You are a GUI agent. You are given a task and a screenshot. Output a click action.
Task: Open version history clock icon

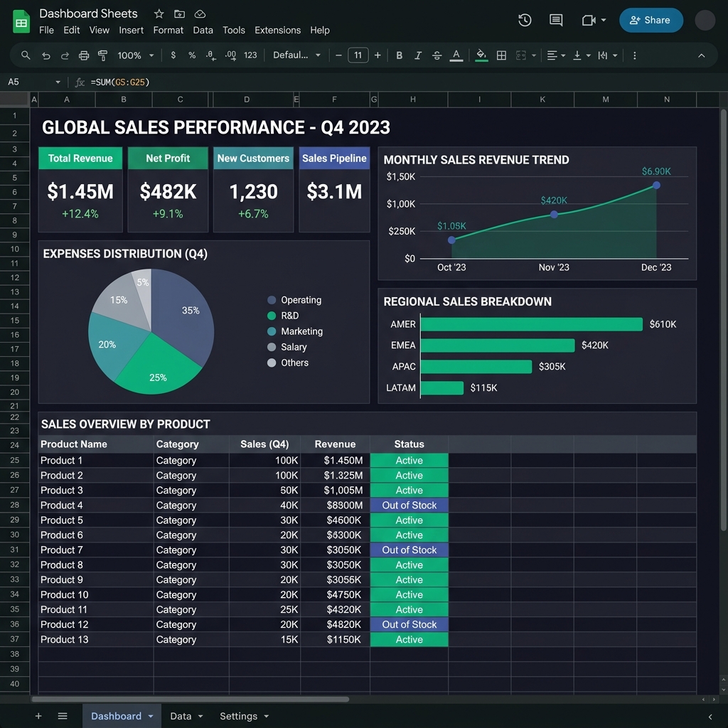pos(525,20)
